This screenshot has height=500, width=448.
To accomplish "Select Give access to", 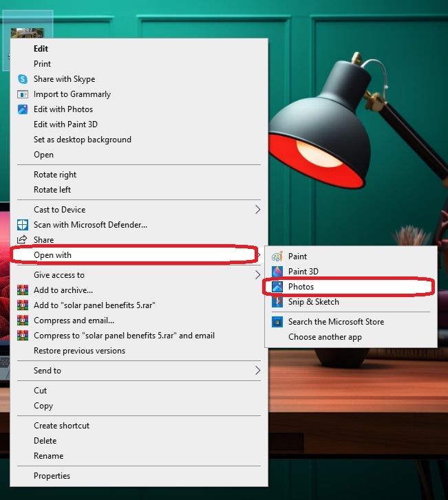I will (139, 275).
